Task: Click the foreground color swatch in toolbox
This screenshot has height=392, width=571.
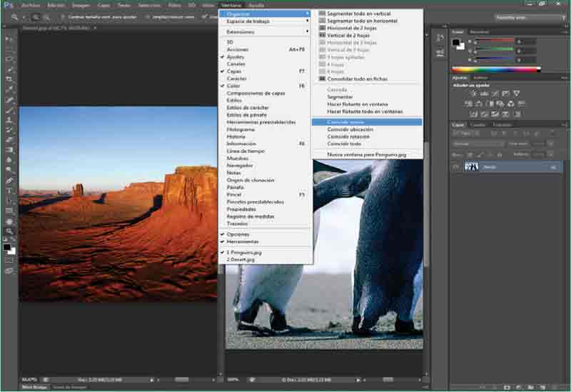Action: (6, 247)
